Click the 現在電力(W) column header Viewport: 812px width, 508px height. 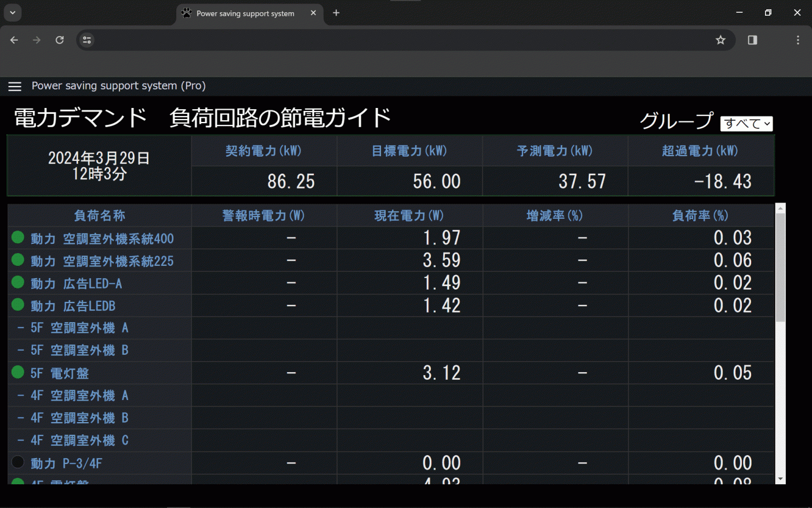pos(409,215)
